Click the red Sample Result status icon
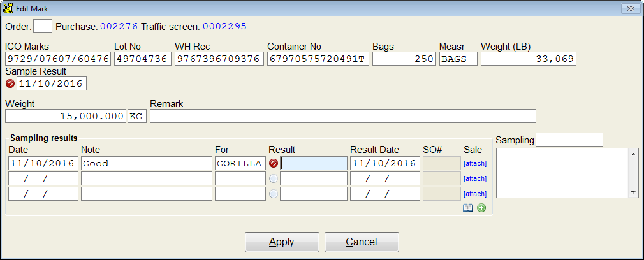This screenshot has height=260, width=644. pyautogui.click(x=10, y=83)
